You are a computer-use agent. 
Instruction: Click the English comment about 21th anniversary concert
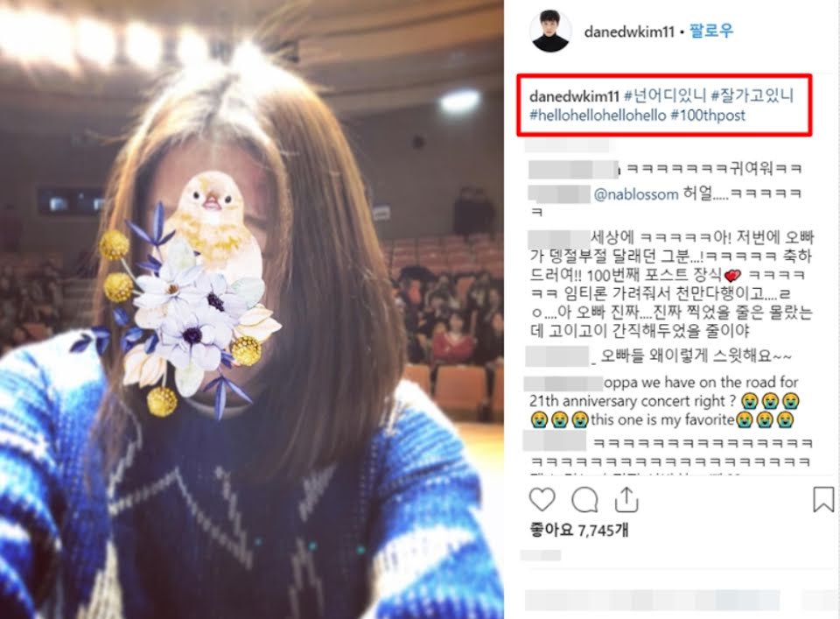coord(663,401)
